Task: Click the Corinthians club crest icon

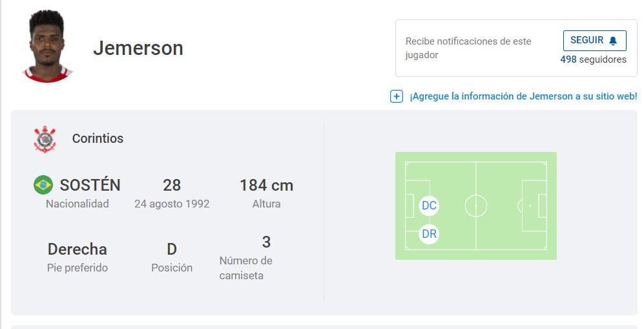Action: tap(45, 139)
